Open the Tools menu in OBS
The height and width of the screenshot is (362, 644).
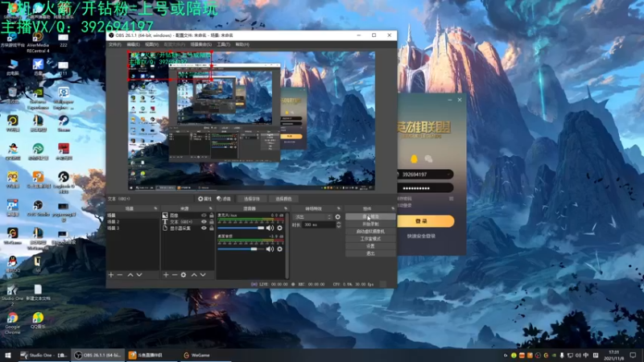tap(224, 44)
